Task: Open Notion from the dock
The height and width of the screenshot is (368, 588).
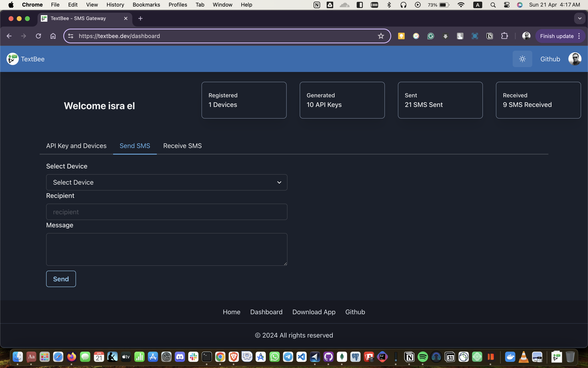Action: 409,357
